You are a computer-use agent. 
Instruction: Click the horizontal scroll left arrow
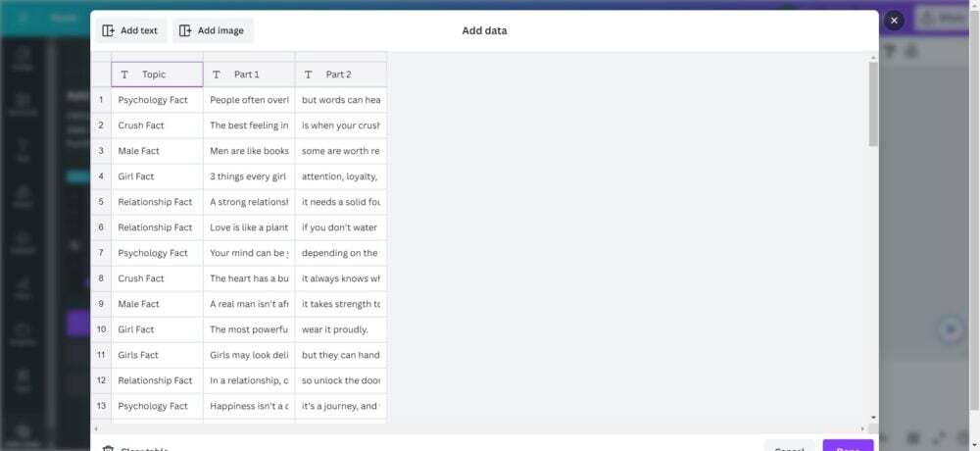coord(95,429)
